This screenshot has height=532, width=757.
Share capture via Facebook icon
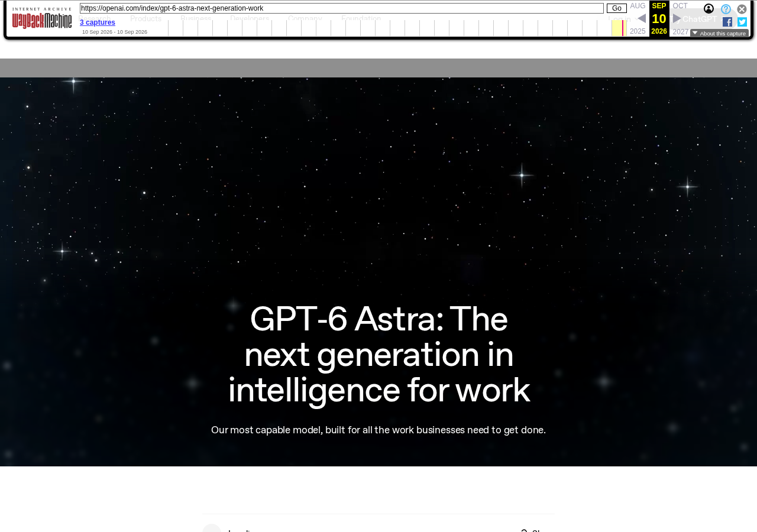tap(727, 22)
